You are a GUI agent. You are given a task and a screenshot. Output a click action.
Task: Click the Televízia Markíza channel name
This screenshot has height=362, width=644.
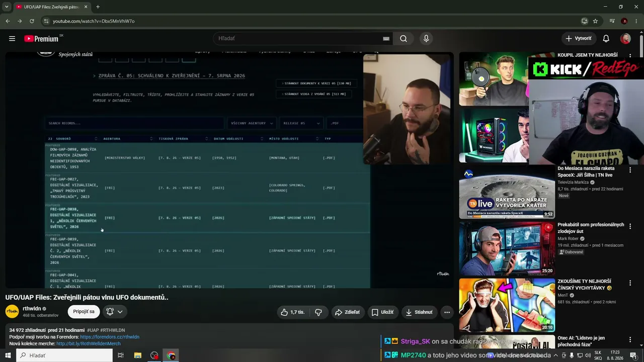(573, 183)
